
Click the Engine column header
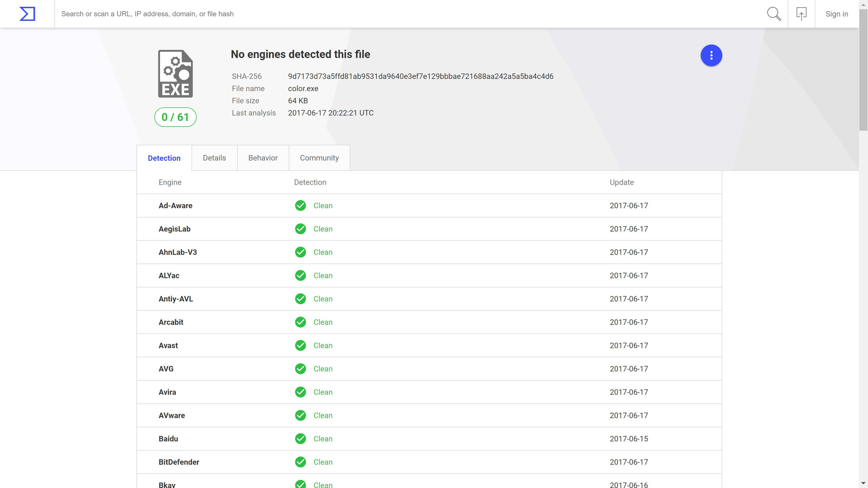170,182
